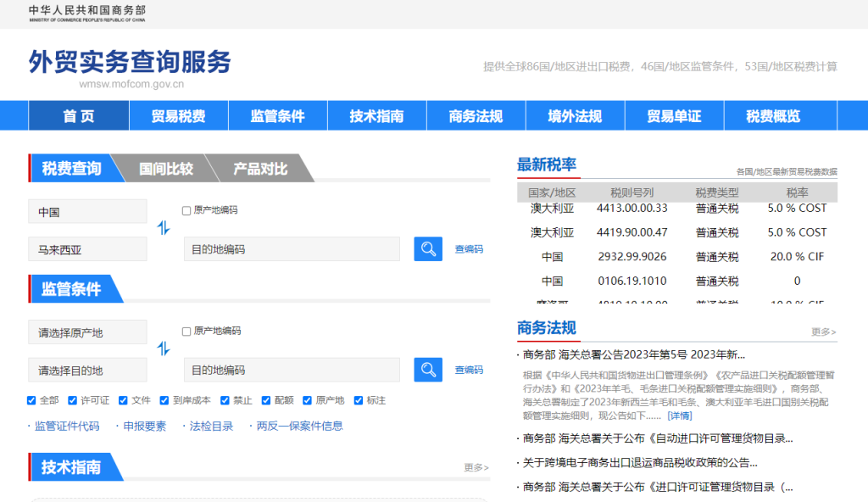Click the search icon in the 监管条件 section
Screen dimensions: 868x502
[x=428, y=370]
